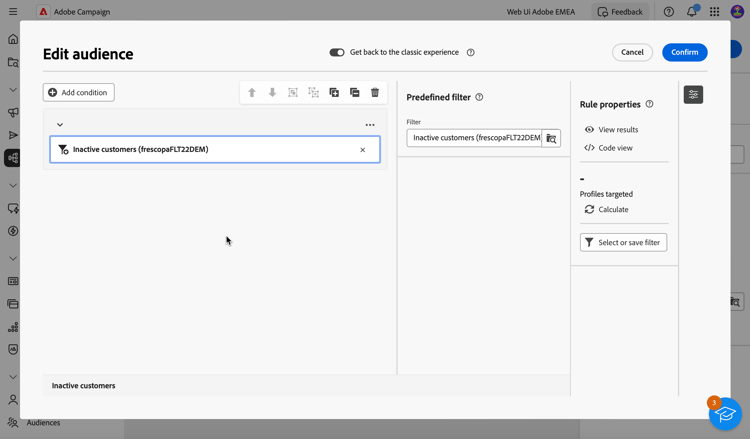Remove the Inactive customers condition

(x=363, y=150)
